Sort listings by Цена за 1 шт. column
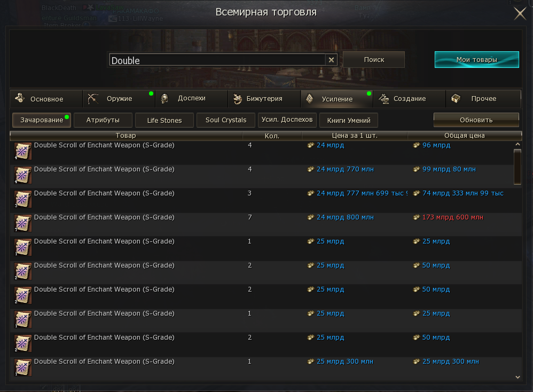The height and width of the screenshot is (392, 533). pos(355,136)
